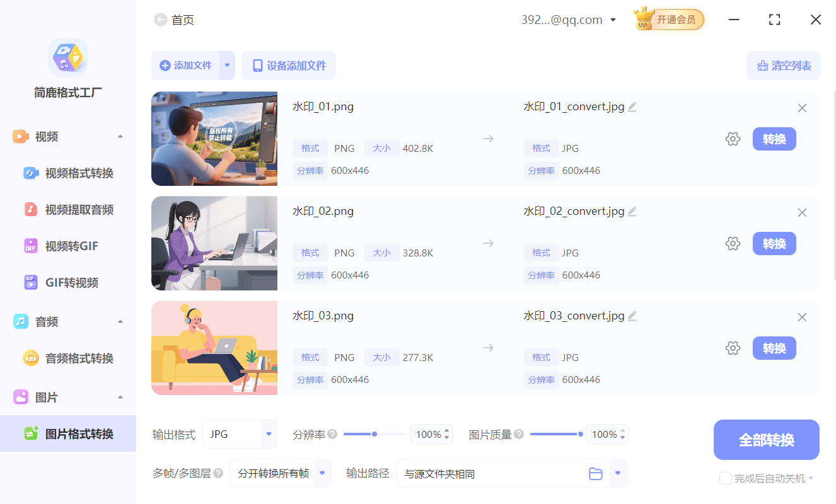
Task: Click 清空列表 to clear the list
Action: coord(784,66)
